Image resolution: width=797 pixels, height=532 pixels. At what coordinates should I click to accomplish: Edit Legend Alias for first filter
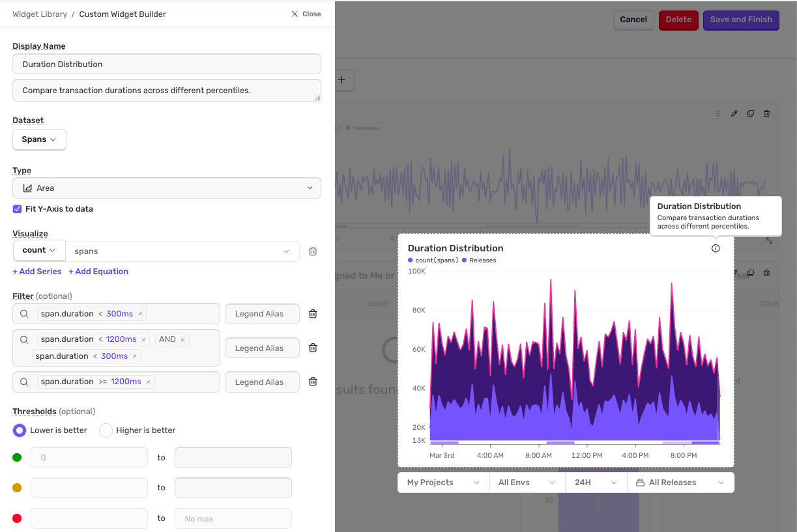pos(262,314)
